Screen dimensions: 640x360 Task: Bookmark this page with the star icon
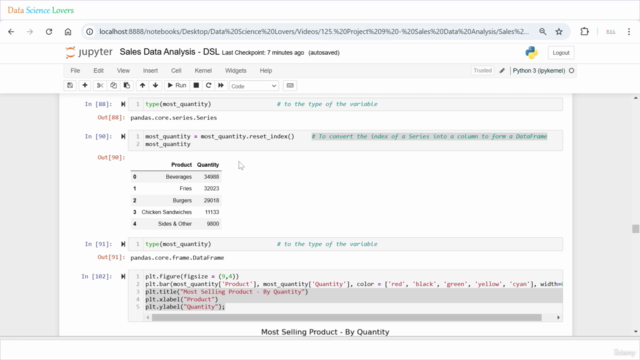(x=559, y=32)
